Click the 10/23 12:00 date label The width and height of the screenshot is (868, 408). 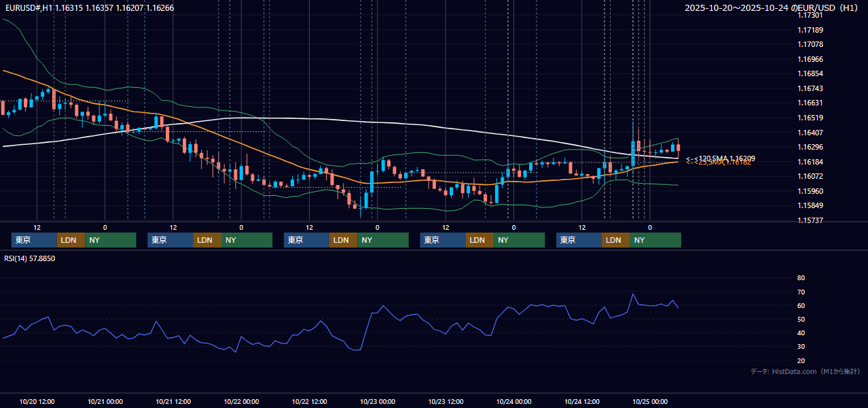click(x=446, y=401)
